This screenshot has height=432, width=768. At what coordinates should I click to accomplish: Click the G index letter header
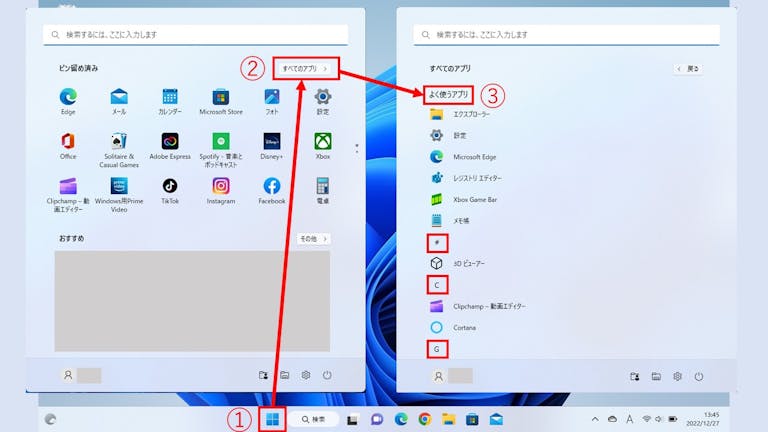point(437,349)
